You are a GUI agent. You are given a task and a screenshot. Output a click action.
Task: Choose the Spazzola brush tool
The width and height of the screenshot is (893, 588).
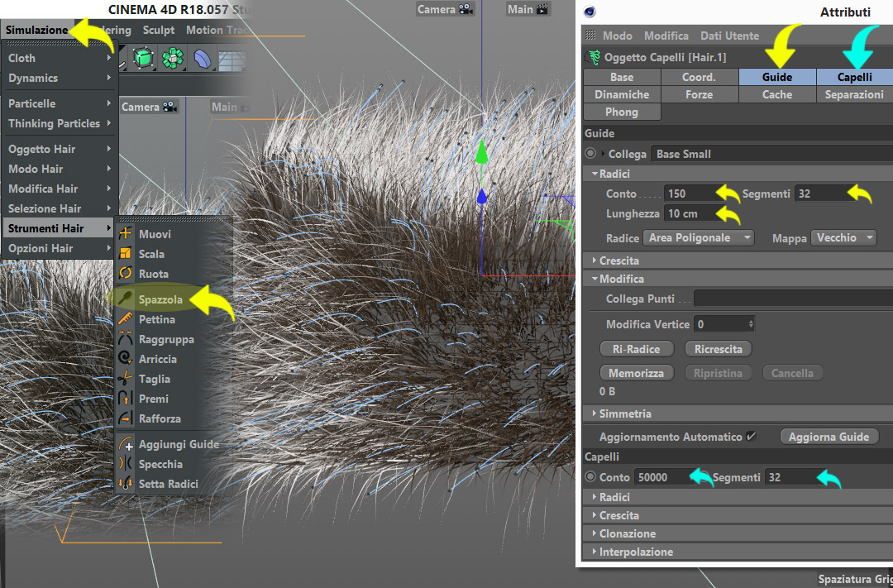tap(160, 299)
